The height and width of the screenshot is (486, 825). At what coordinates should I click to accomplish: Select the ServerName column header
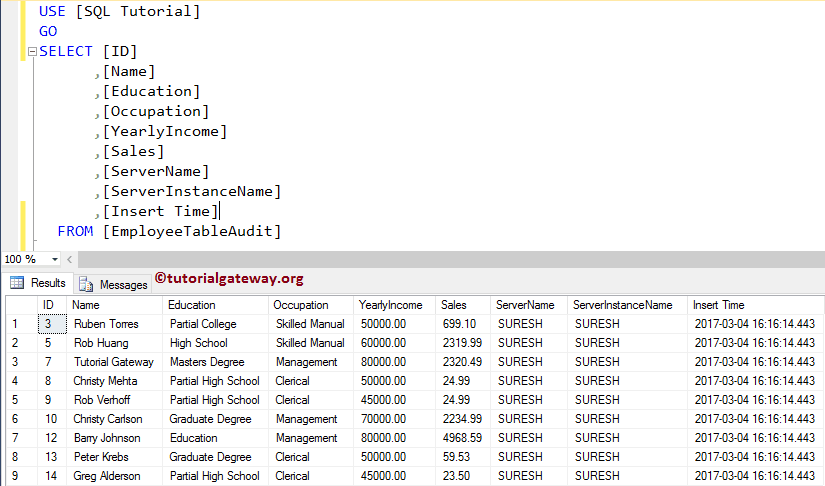pyautogui.click(x=529, y=305)
